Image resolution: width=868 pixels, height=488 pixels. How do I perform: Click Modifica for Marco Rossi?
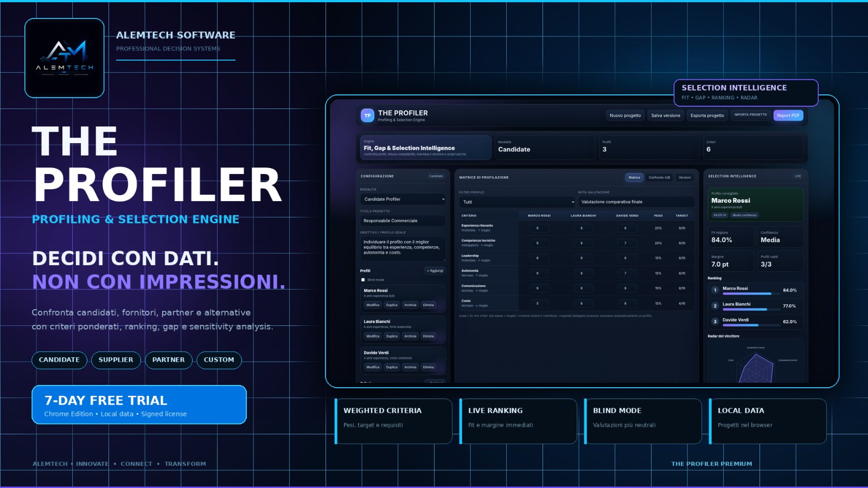coord(373,305)
